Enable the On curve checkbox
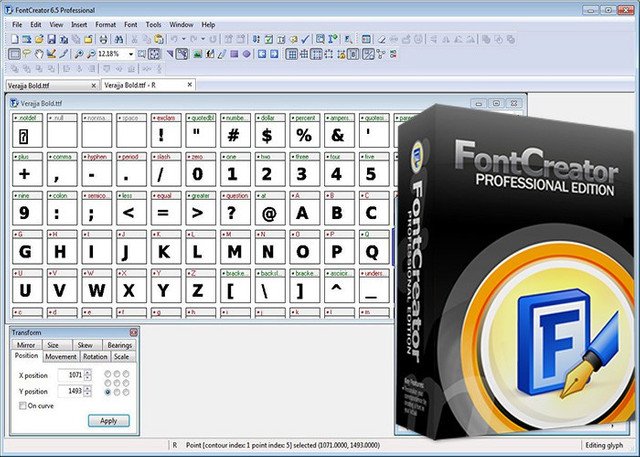This screenshot has width=640, height=457. 23,406
